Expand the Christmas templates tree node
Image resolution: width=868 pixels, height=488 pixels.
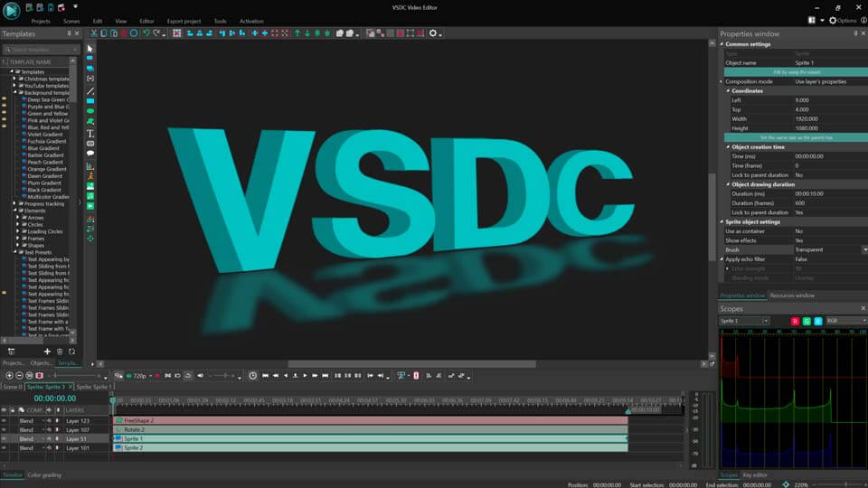[15, 79]
